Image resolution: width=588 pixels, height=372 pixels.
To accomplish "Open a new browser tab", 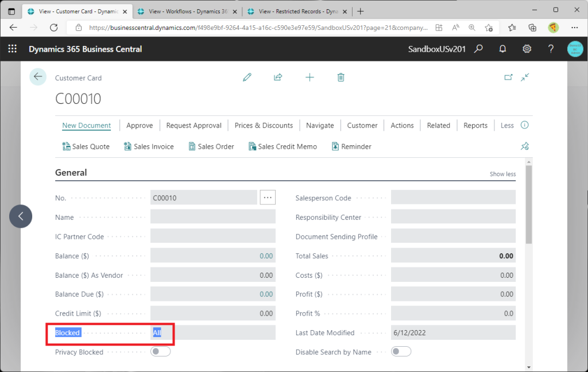I will (x=361, y=11).
